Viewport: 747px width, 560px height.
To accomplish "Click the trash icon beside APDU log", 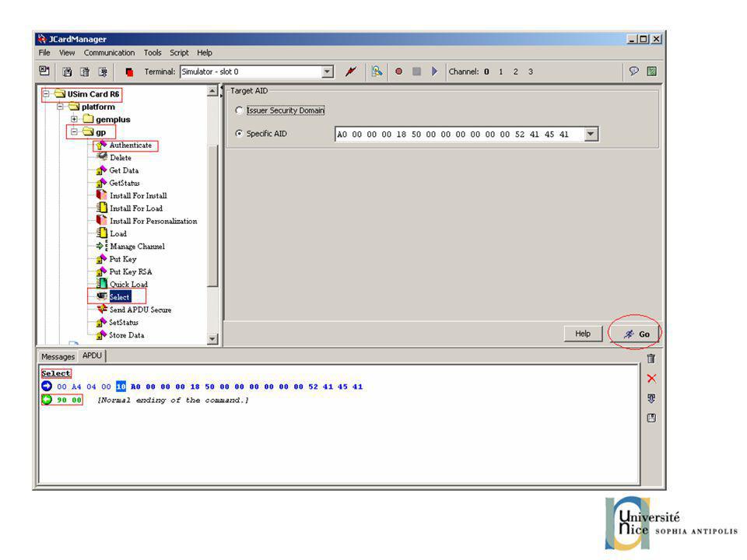I will point(651,359).
